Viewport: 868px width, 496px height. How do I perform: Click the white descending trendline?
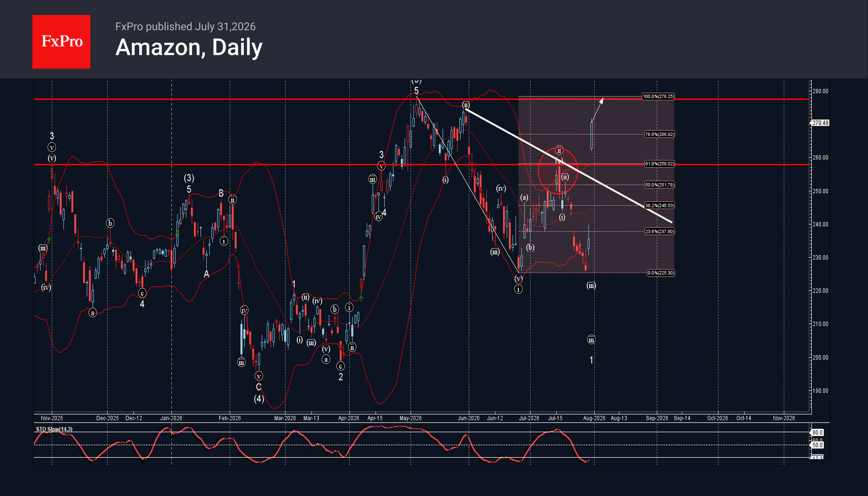[569, 165]
